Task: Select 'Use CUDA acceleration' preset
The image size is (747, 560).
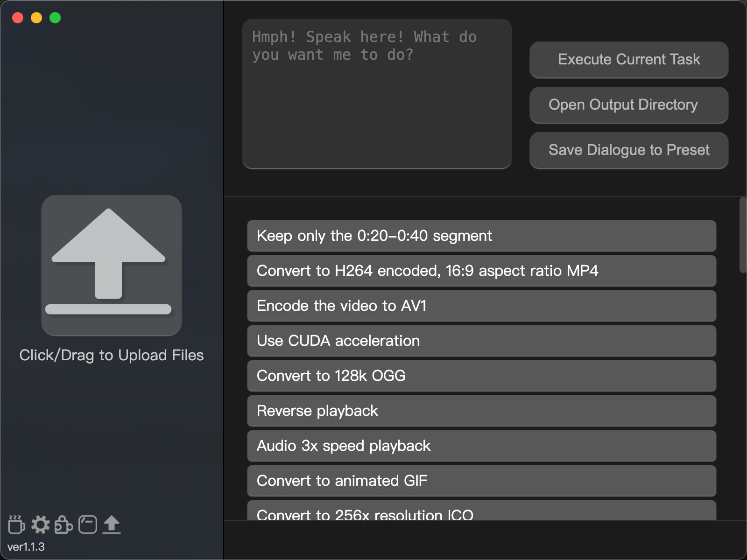Action: (481, 341)
